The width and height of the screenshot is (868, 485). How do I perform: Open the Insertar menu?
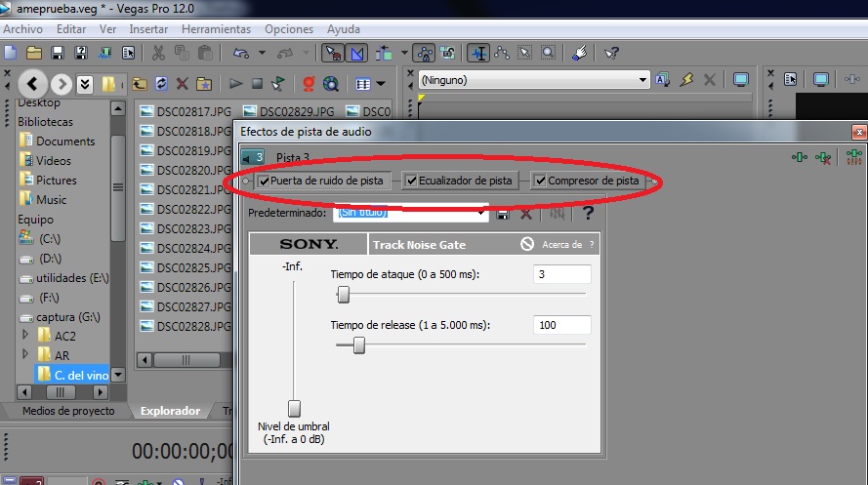click(148, 29)
